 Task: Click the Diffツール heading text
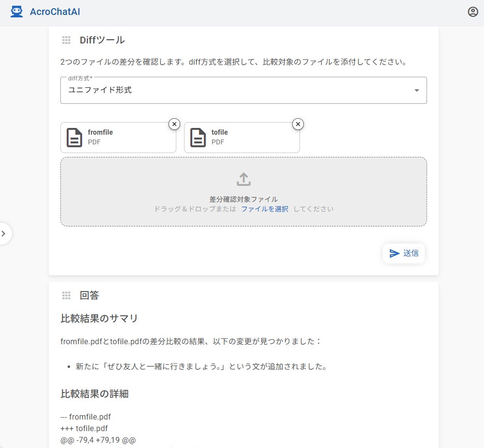click(x=102, y=40)
